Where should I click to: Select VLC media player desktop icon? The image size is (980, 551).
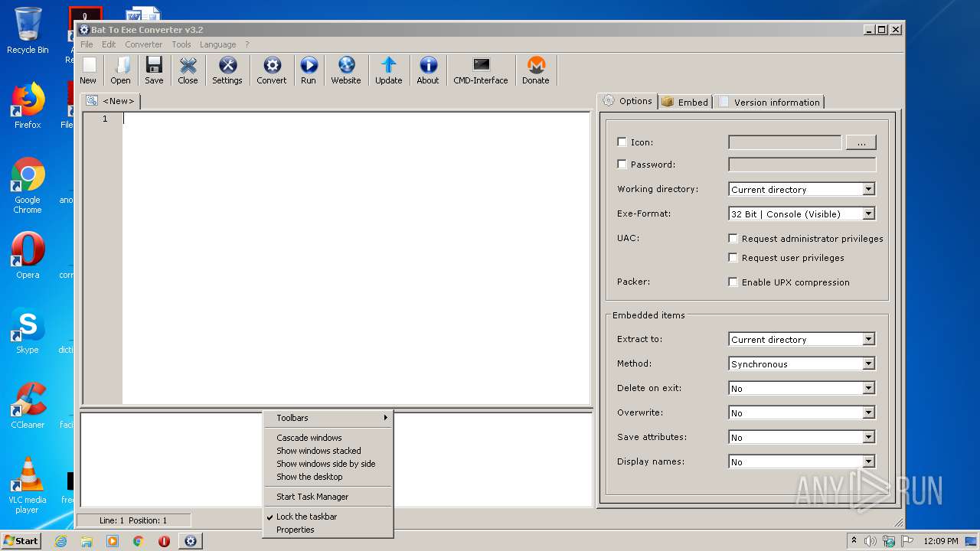click(28, 486)
